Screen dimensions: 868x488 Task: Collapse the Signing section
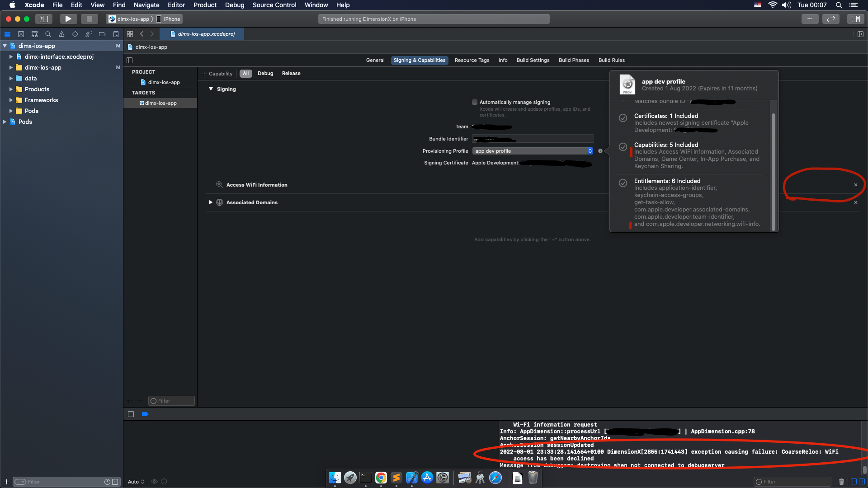(211, 89)
